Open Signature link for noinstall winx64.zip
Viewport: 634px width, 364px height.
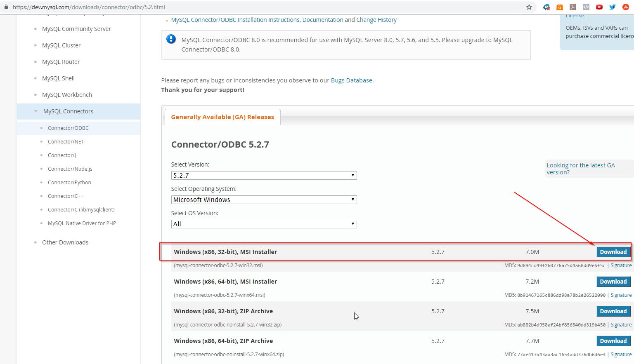point(621,355)
